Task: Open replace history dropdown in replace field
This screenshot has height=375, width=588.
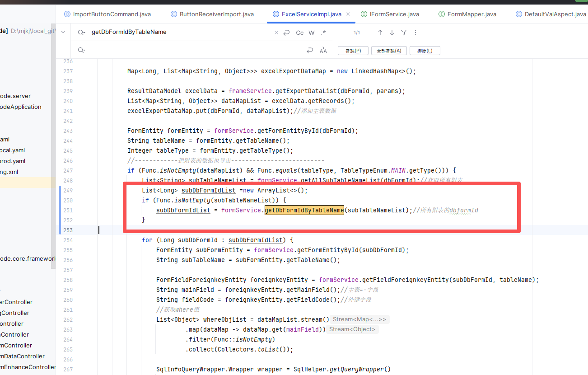Action: point(81,51)
